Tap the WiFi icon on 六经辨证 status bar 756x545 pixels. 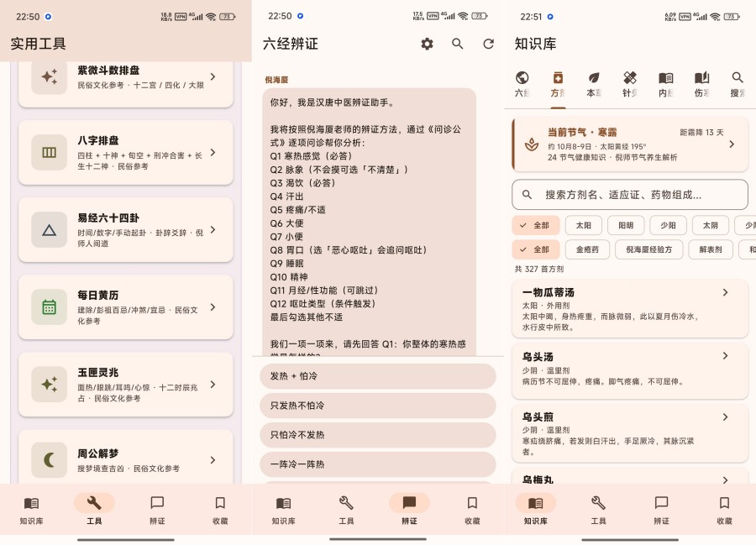(463, 16)
